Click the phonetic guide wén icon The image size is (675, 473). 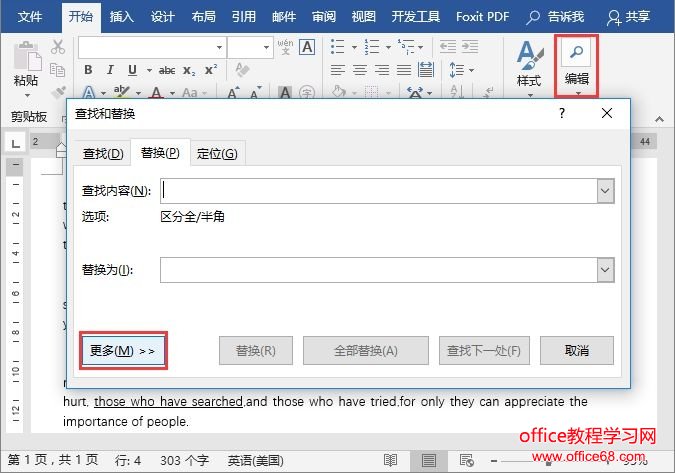pos(285,47)
